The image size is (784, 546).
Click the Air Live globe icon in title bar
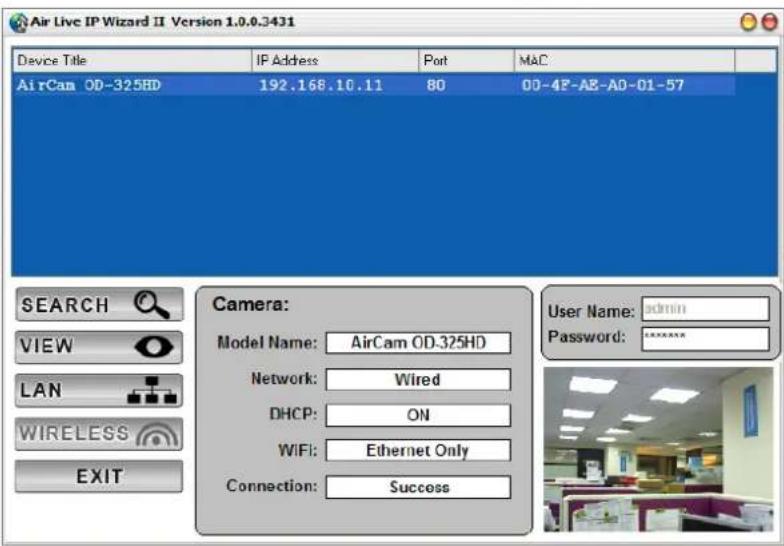[18, 22]
